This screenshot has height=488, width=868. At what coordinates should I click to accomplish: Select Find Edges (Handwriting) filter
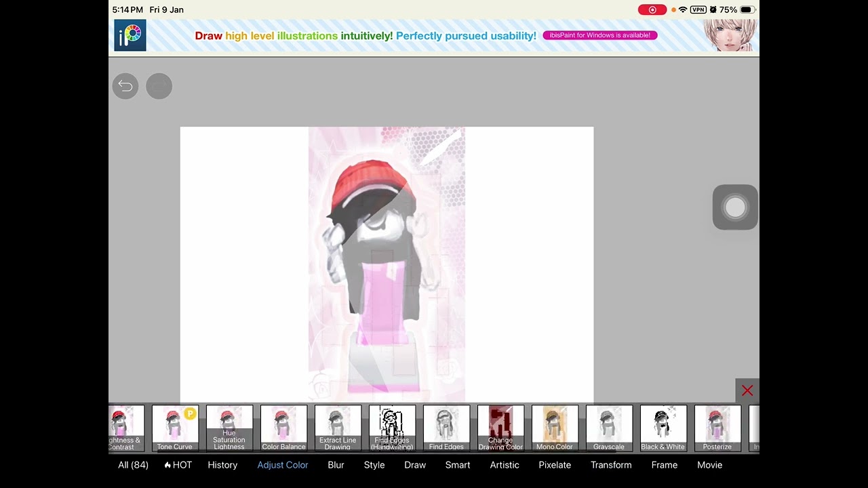[392, 428]
